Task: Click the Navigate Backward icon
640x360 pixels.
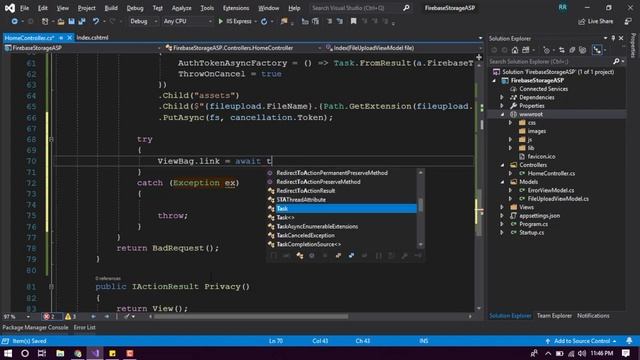Action: click(14, 21)
